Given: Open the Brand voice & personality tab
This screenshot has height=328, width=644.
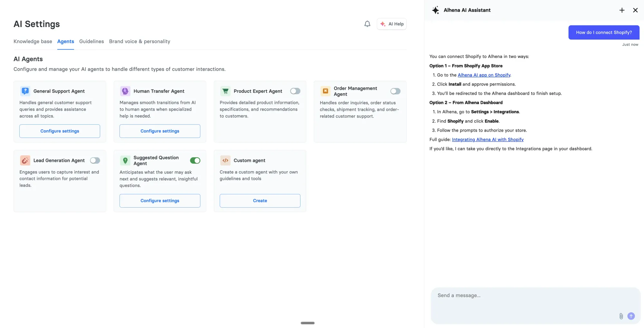Looking at the screenshot, I should (x=139, y=41).
